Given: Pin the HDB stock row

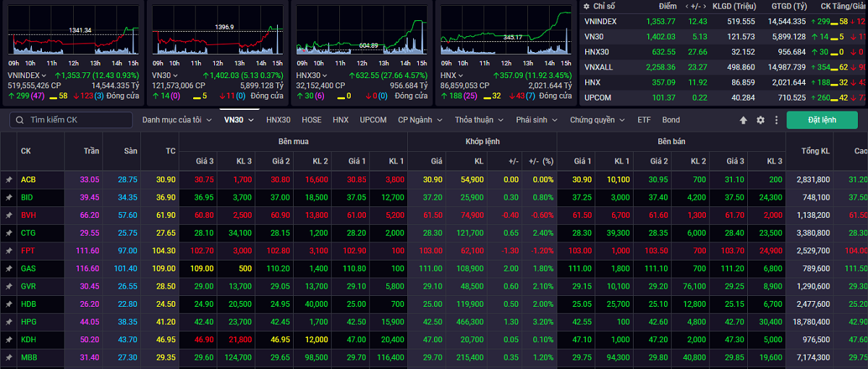Looking at the screenshot, I should click(9, 303).
